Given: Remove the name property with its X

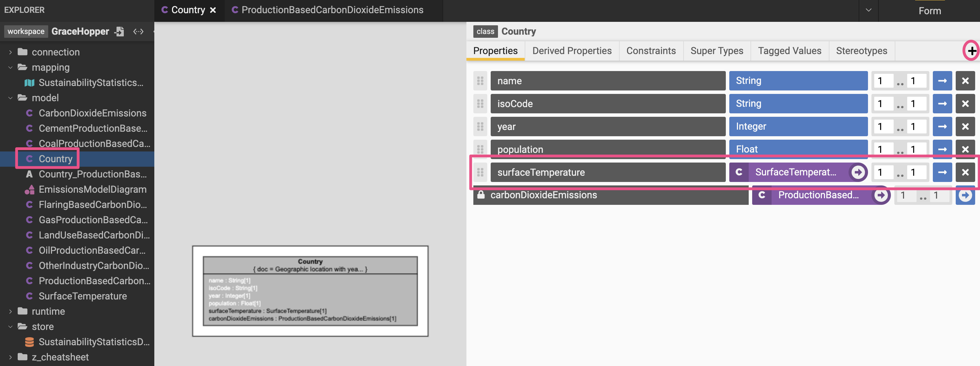Looking at the screenshot, I should 965,80.
